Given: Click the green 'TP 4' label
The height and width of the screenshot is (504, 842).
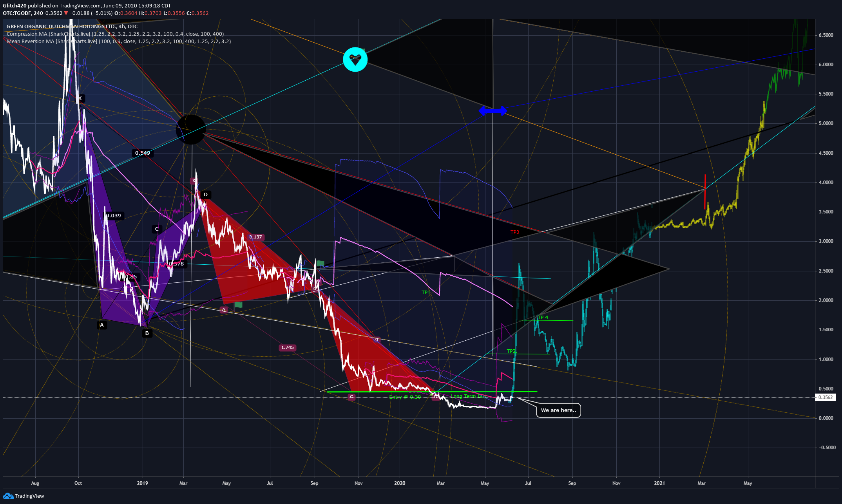Looking at the screenshot, I should pyautogui.click(x=543, y=318).
